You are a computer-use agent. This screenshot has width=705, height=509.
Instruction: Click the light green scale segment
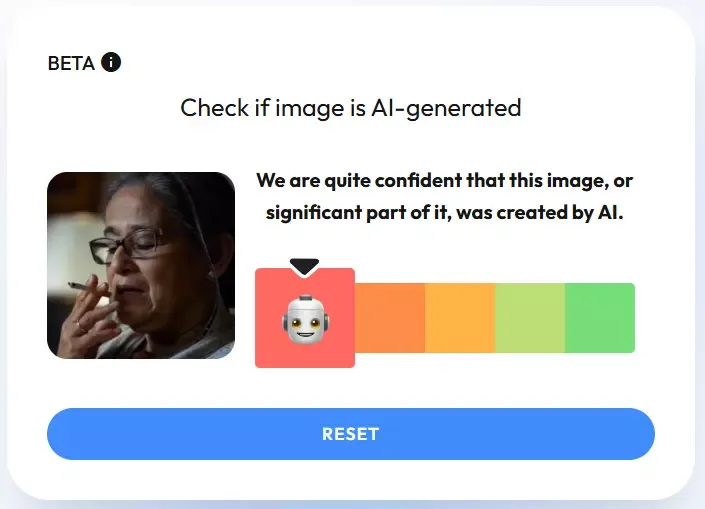click(530, 318)
